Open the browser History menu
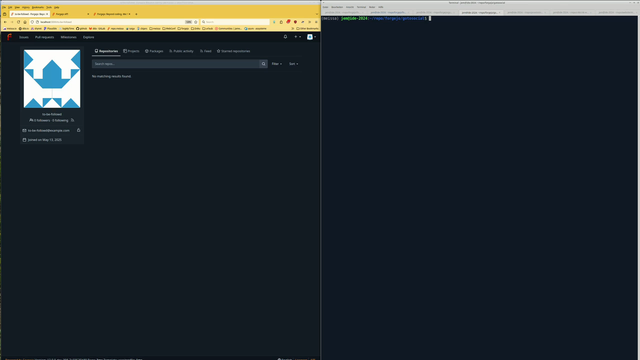Viewport: 640px width, 360px height. pos(26,7)
